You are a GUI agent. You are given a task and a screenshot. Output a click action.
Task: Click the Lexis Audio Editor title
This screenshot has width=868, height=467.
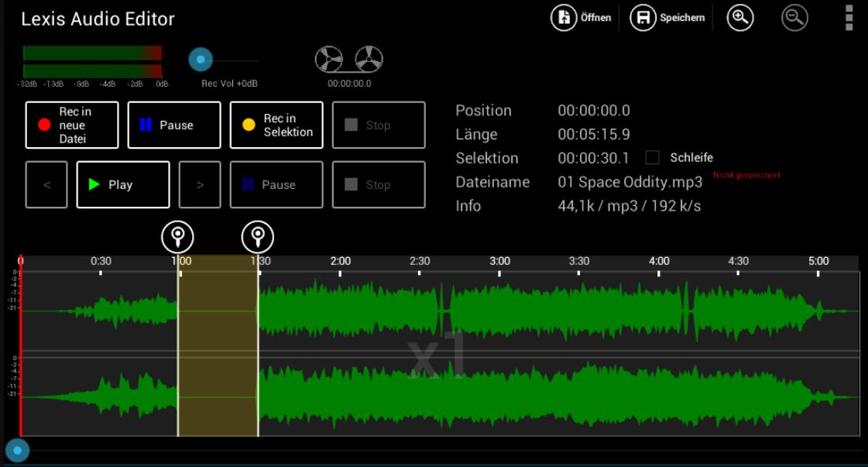pos(98,19)
